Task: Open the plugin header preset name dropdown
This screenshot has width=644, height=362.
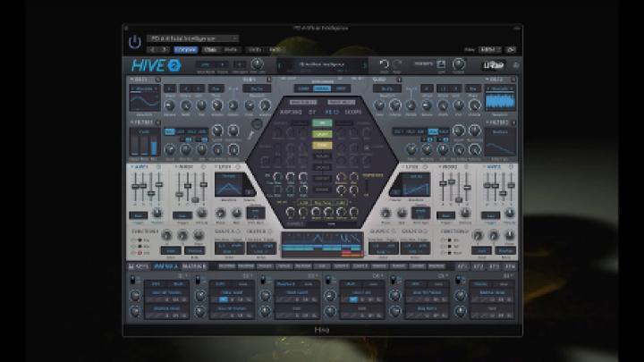Action: (x=193, y=38)
